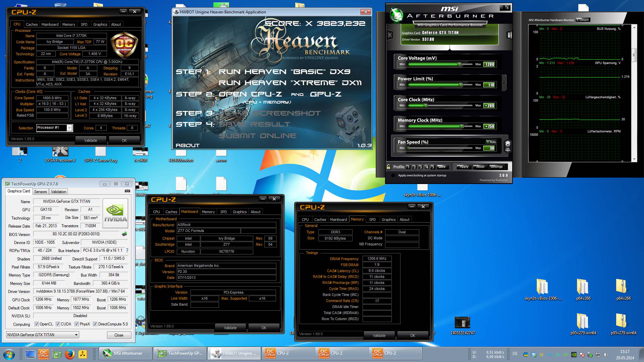Click Validate in the top CPU-Z window

tap(91, 140)
